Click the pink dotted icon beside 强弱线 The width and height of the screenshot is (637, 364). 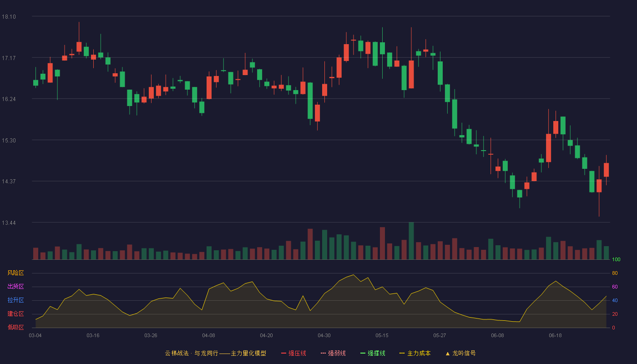pyautogui.click(x=323, y=353)
